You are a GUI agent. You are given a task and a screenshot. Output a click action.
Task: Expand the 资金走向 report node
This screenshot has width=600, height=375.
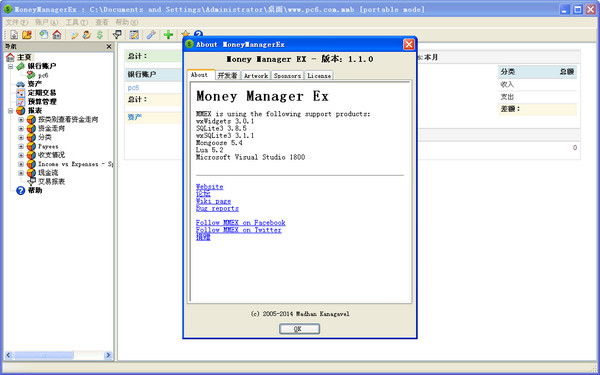point(21,128)
